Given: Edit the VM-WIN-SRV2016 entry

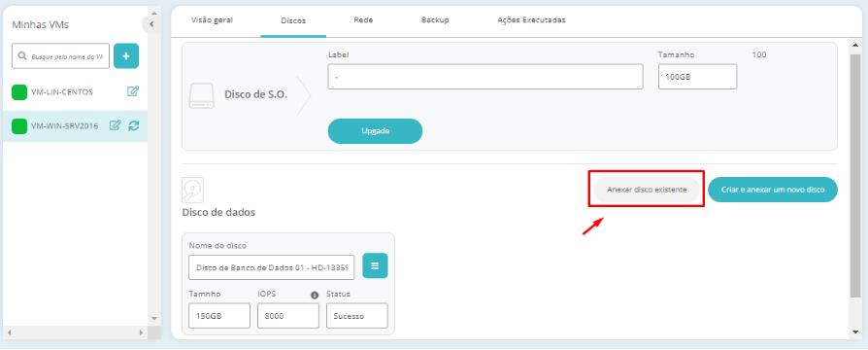Looking at the screenshot, I should coord(116,125).
